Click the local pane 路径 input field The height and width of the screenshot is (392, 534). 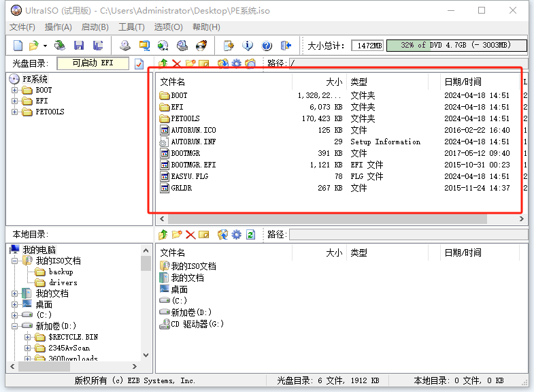coord(409,235)
